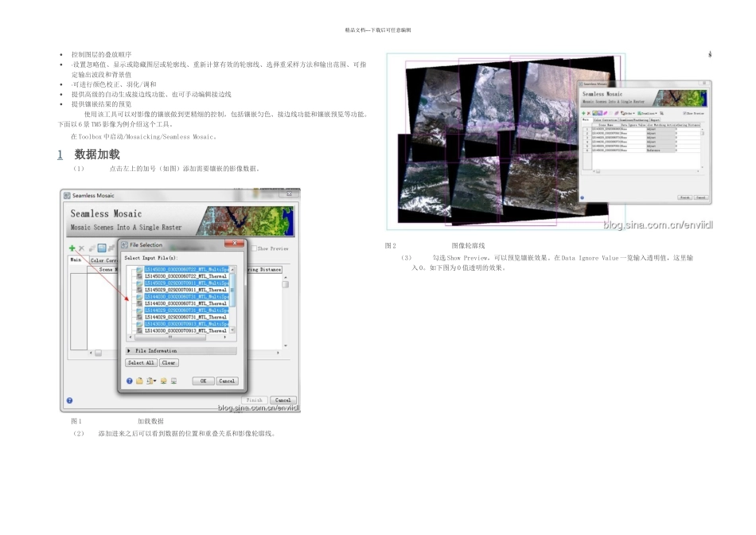The height and width of the screenshot is (535, 756).
Task: Select file LS145029_02920070911_MTL_Thermal
Action: [185, 290]
